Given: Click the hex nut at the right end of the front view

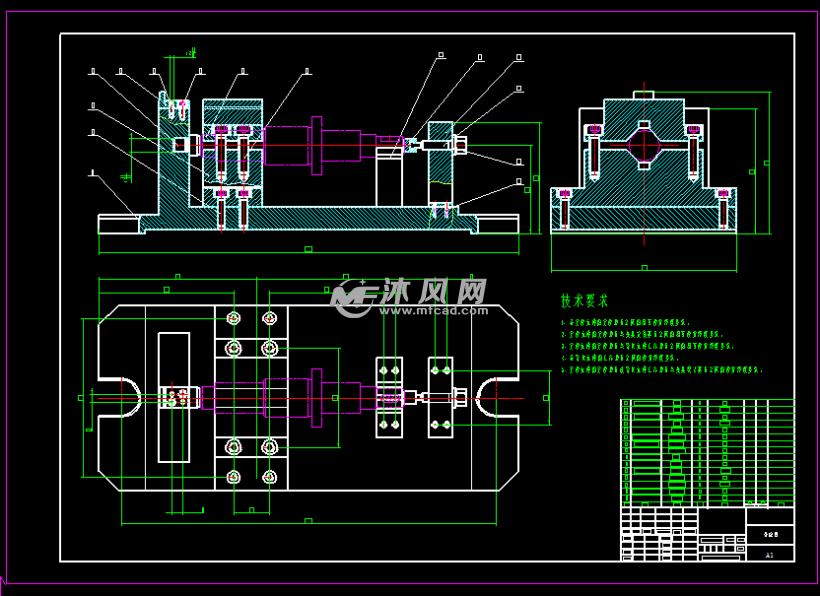Looking at the screenshot, I should pos(460,145).
